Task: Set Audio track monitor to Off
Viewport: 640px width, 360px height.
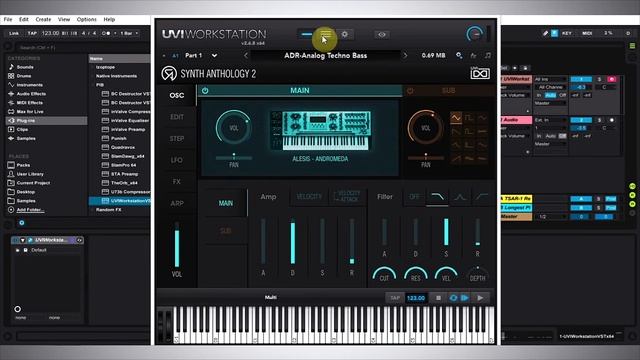Action: point(562,136)
